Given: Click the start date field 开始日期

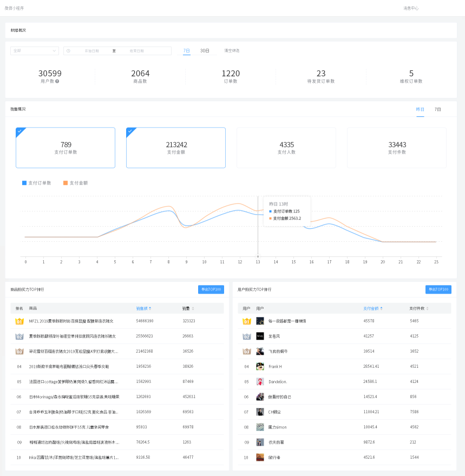Looking at the screenshot, I should pos(91,51).
